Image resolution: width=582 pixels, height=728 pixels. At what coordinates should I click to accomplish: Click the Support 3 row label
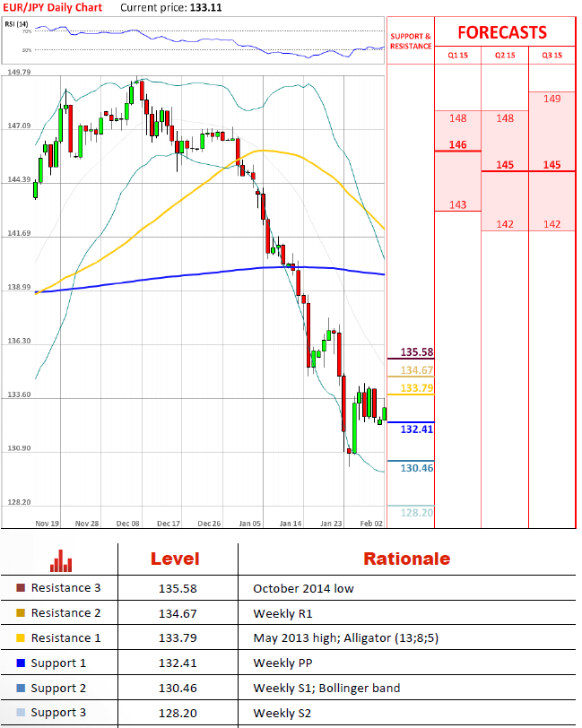click(58, 713)
